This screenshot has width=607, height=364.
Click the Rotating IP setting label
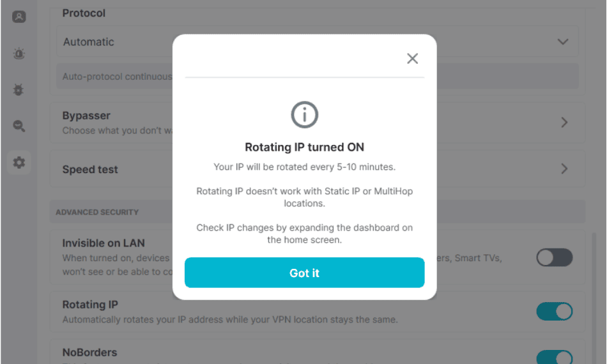tap(90, 305)
